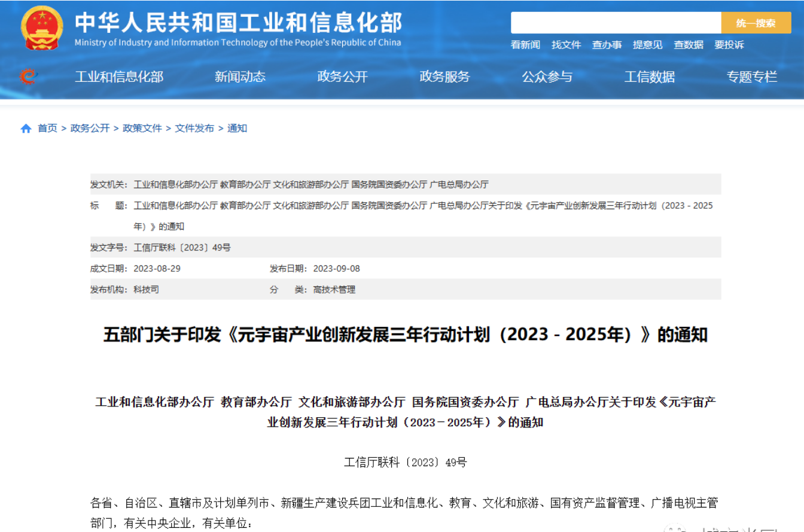This screenshot has height=532, width=804.
Task: Focus the search input field
Action: coord(616,23)
